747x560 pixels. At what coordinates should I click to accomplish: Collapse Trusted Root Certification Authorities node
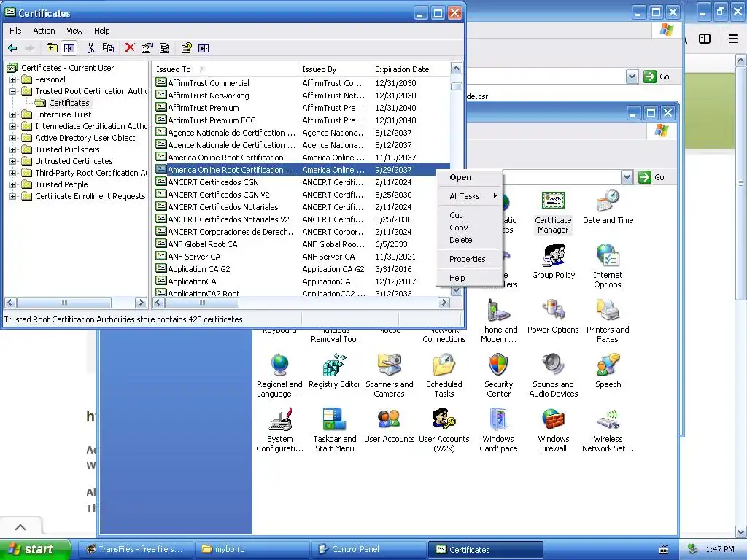13,91
